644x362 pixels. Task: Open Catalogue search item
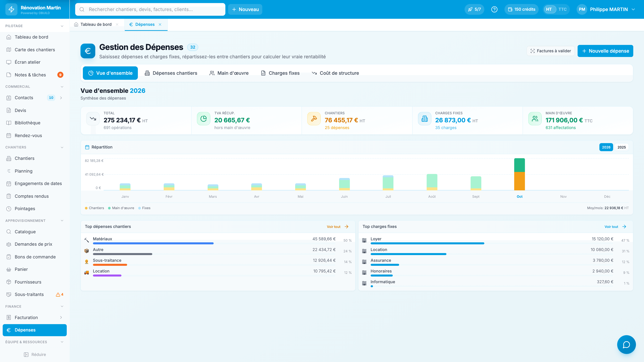pos(35,232)
